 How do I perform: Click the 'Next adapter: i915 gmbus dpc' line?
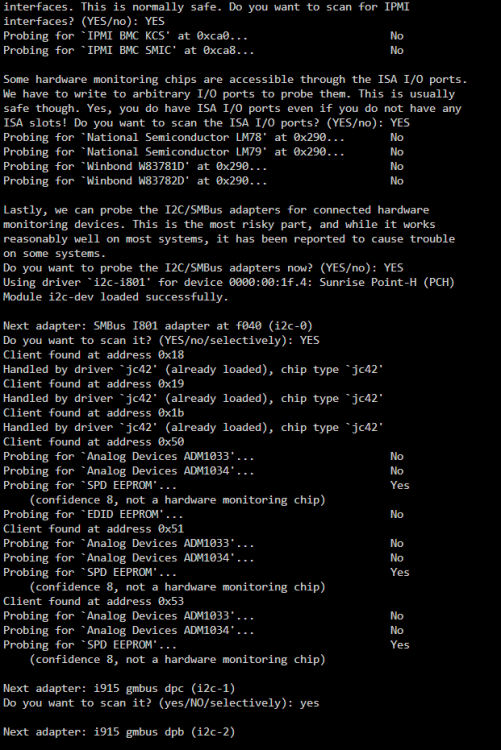(x=119, y=688)
